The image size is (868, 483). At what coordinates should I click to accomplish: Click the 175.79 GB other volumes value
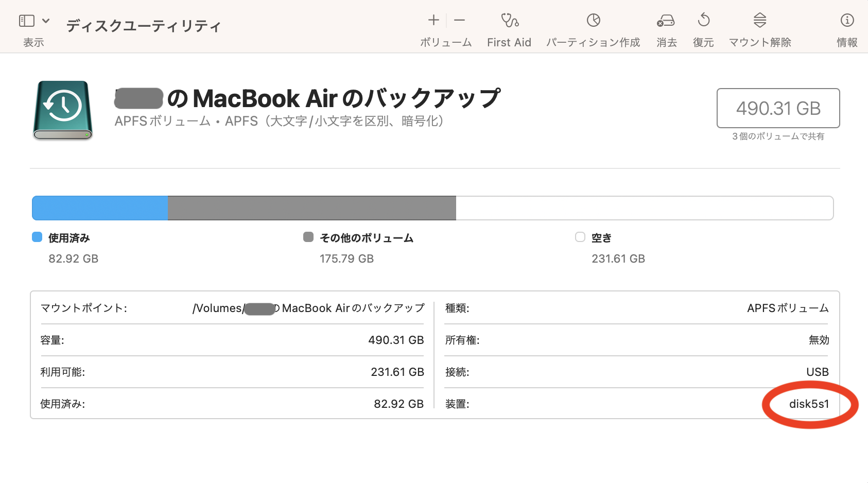point(347,258)
